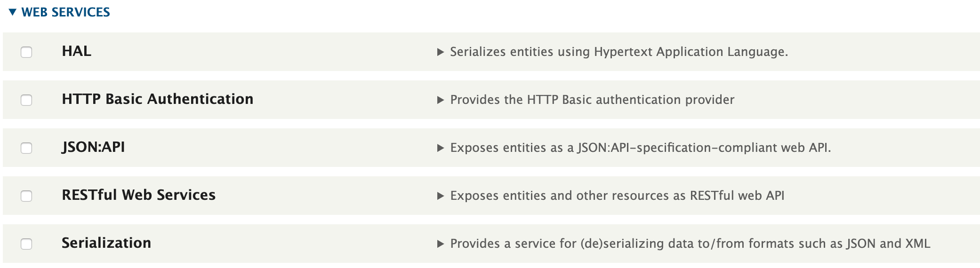This screenshot has width=980, height=268.
Task: Click the HTTP Basic Authentication label
Action: coord(158,99)
